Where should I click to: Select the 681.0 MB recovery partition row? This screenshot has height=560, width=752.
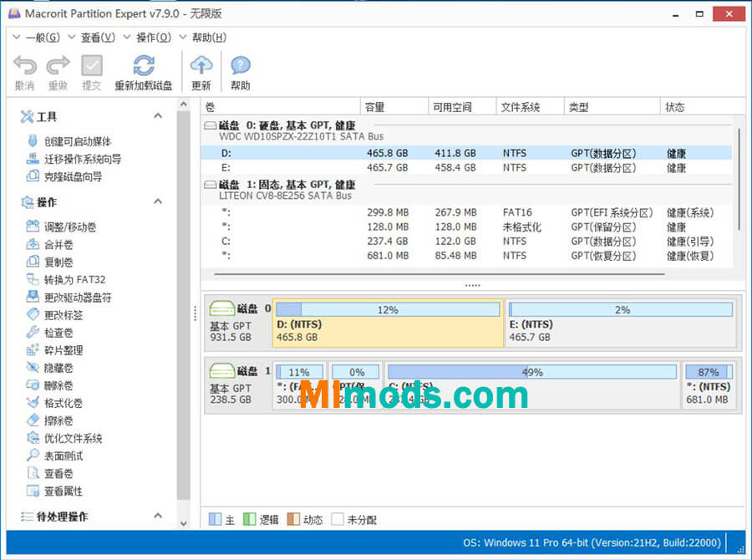point(466,256)
